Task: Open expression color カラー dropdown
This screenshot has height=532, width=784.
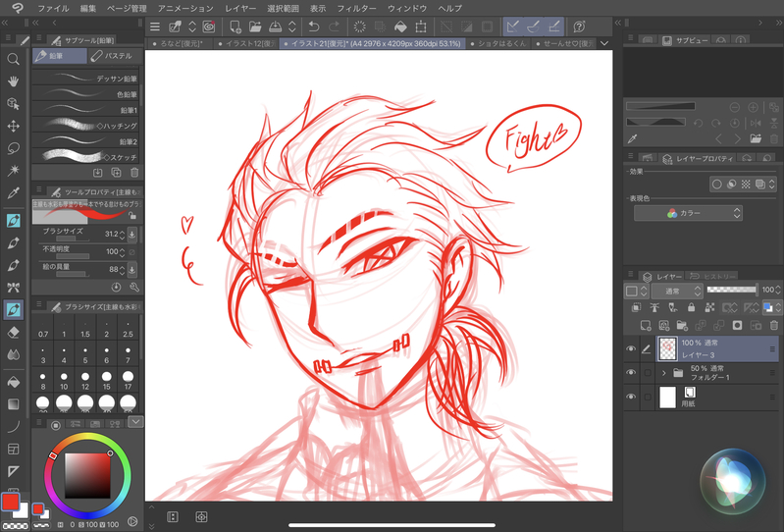Action: coord(688,213)
